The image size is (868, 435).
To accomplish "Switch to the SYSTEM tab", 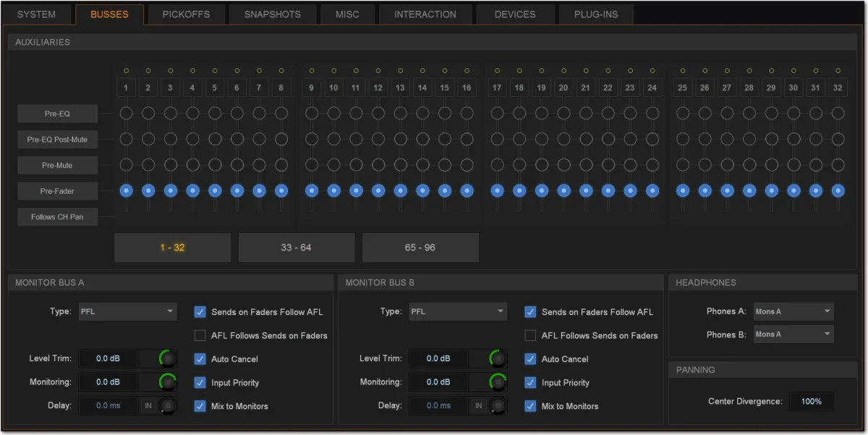I will (36, 14).
